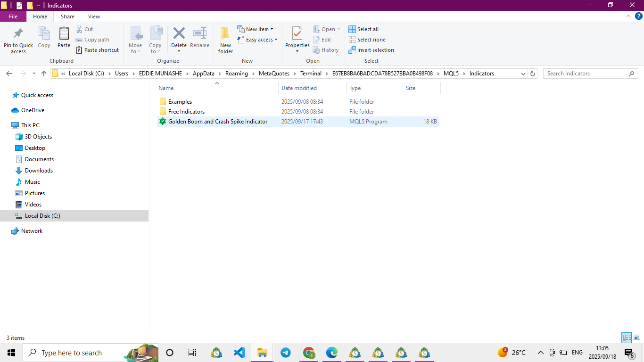The image size is (644, 362).
Task: Open the File menu tab
Action: 13,16
